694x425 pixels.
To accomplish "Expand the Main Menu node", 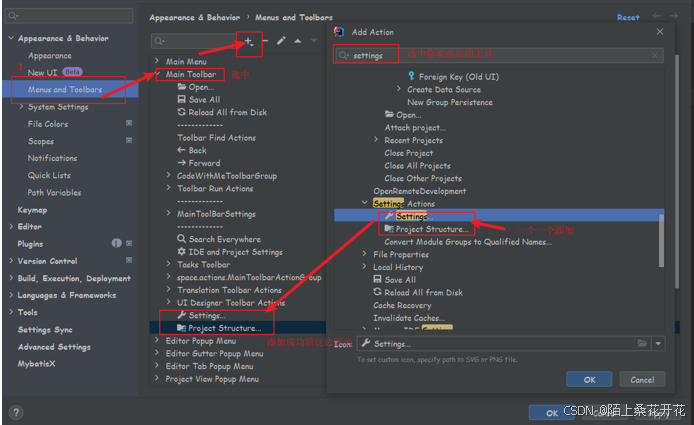I will point(157,60).
